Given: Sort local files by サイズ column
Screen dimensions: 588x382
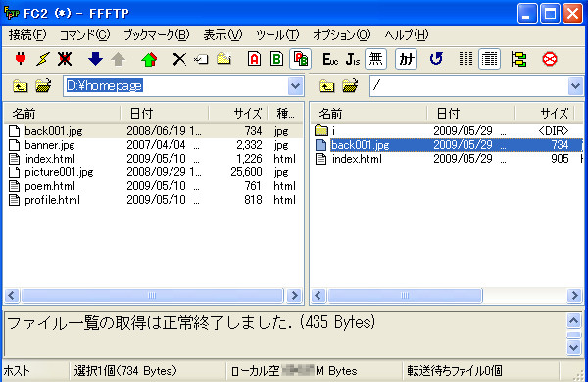Looking at the screenshot, I should (x=238, y=114).
